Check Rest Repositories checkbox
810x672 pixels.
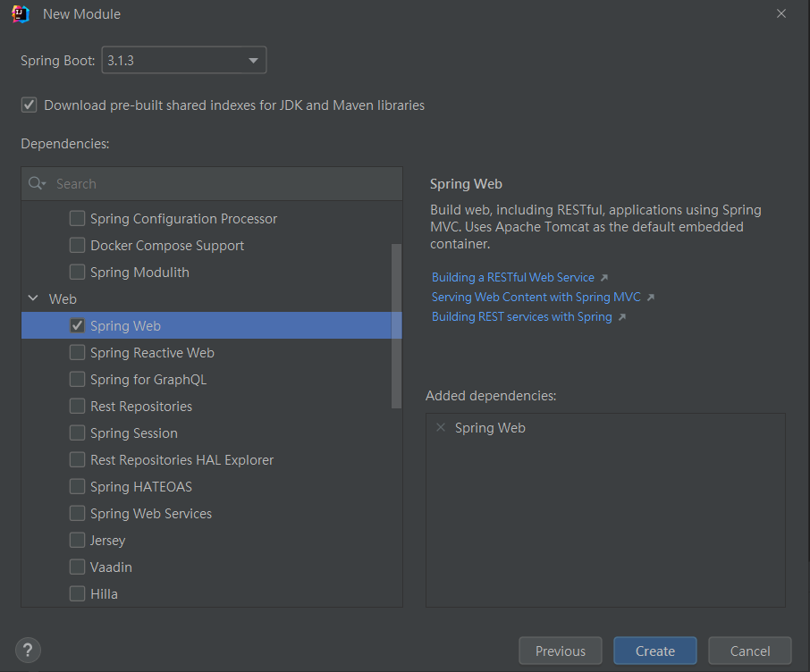[77, 406]
